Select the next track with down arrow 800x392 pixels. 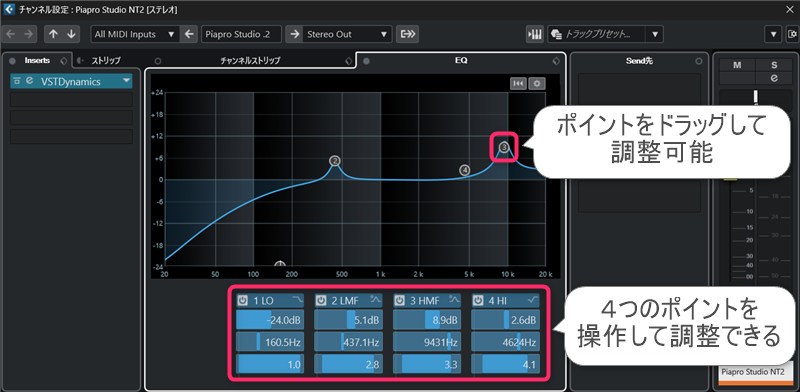tap(71, 34)
